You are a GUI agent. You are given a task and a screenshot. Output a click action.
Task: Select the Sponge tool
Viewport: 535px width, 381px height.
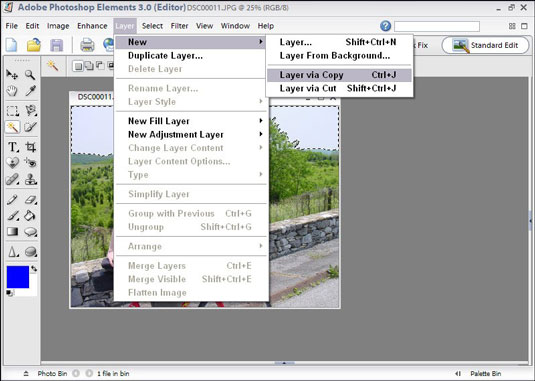(x=30, y=252)
